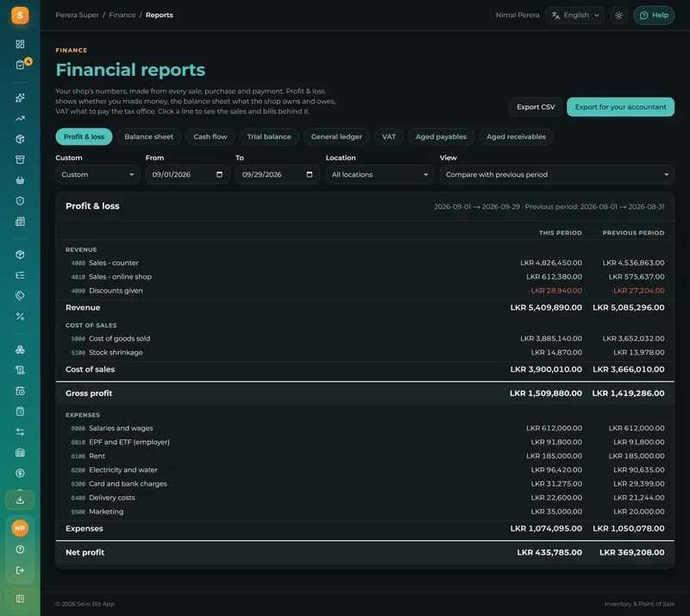Open the orange S app logo
Image resolution: width=690 pixels, height=616 pixels.
click(x=20, y=16)
